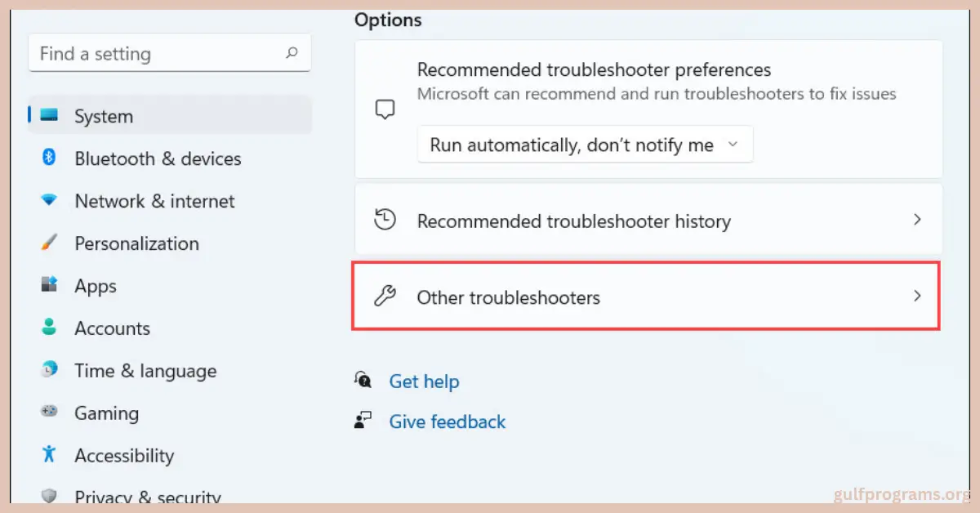Viewport: 980px width, 513px height.
Task: Expand Recommended troubleshooter history chevron
Action: click(x=917, y=220)
